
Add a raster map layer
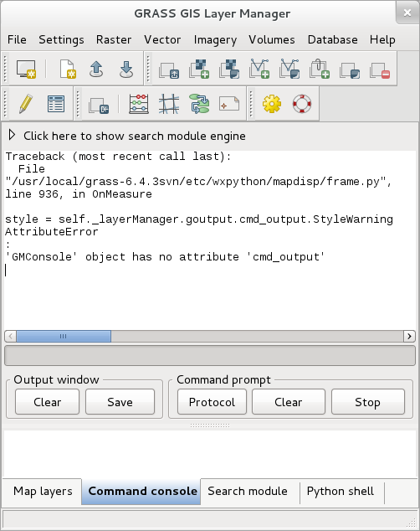[199, 70]
